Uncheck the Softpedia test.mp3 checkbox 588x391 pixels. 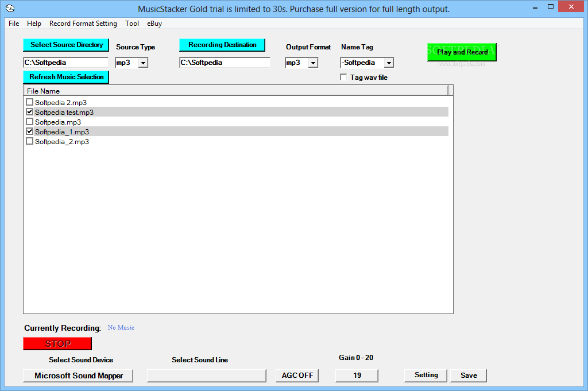point(30,112)
